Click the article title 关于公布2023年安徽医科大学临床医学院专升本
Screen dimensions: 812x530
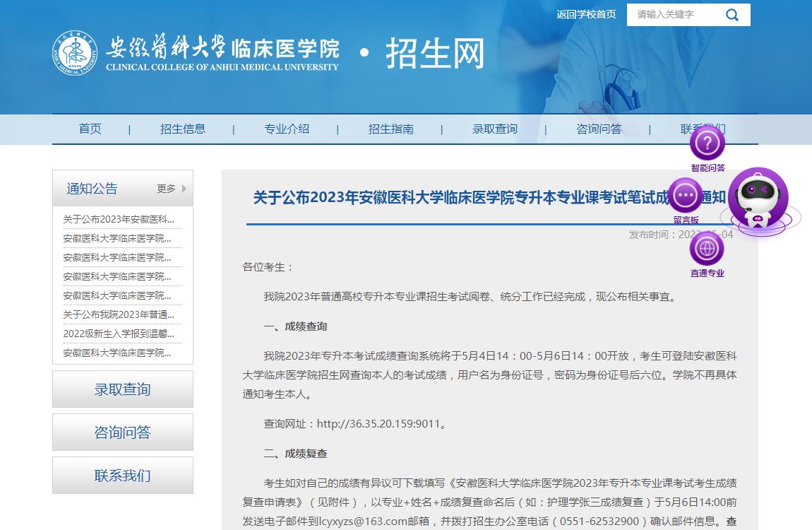(x=489, y=197)
